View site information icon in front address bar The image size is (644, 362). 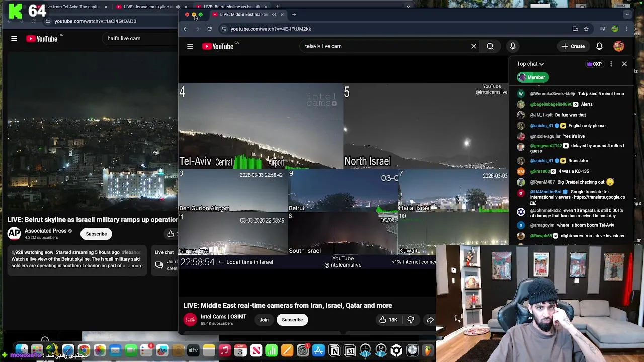[x=224, y=29]
